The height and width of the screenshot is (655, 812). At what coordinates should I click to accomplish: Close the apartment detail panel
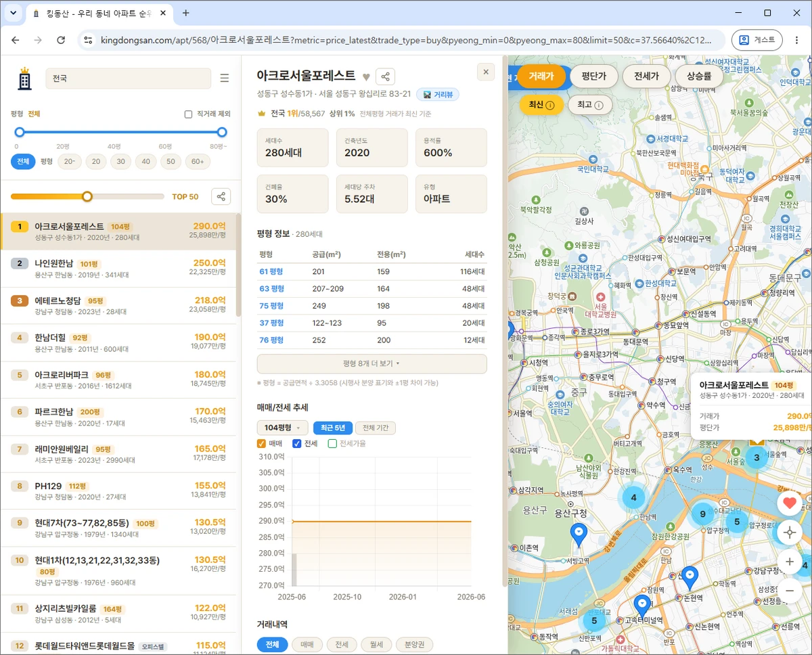tap(486, 72)
